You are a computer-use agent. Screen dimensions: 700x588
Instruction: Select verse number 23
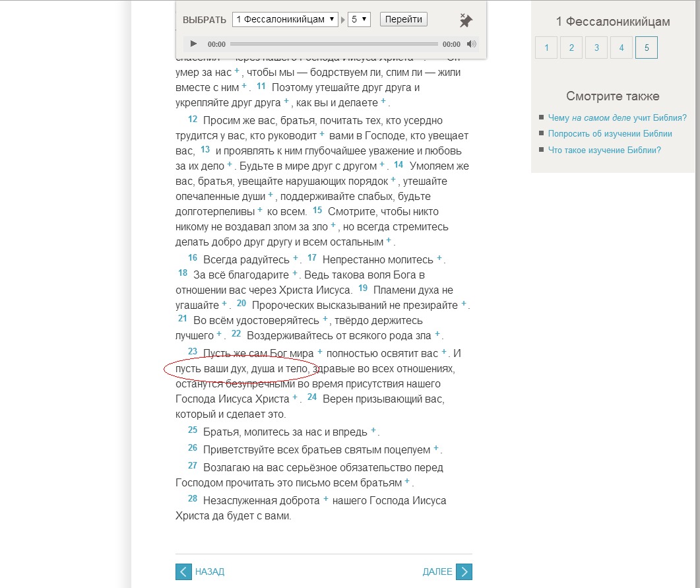click(193, 351)
